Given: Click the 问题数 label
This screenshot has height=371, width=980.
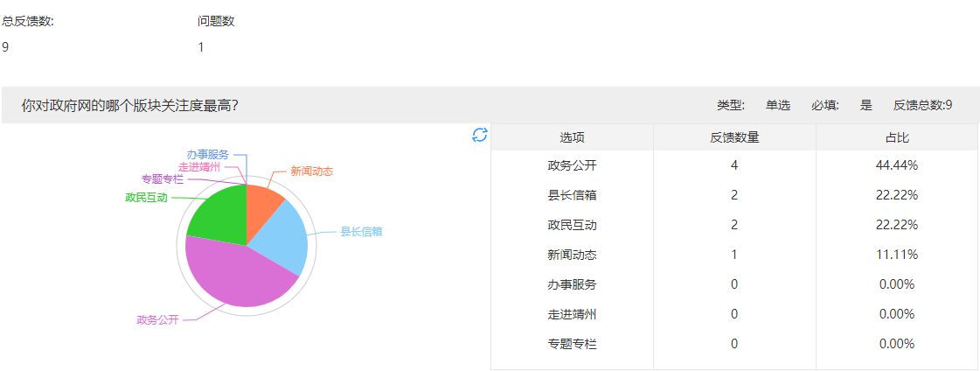Looking at the screenshot, I should coord(216,21).
